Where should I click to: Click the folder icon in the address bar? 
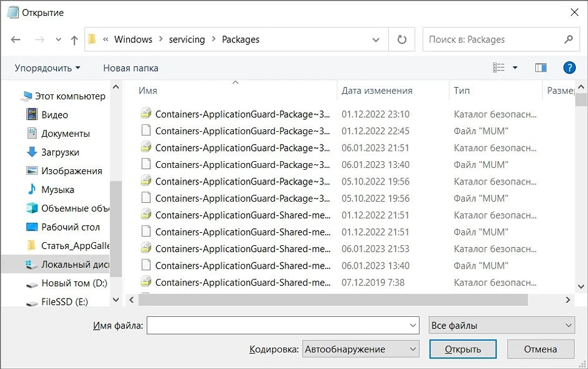point(92,39)
